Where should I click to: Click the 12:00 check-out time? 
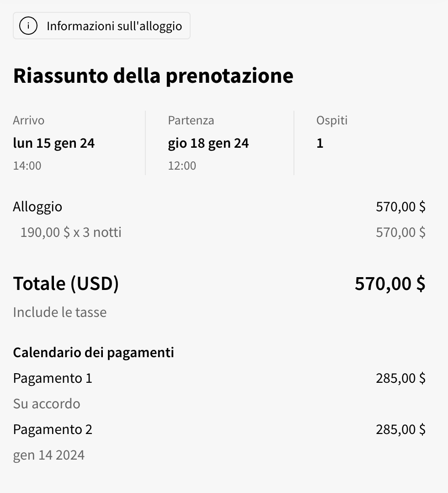tap(182, 165)
